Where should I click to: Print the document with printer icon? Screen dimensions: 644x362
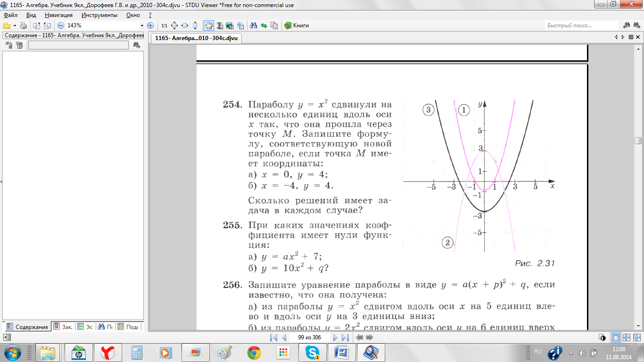(x=24, y=25)
